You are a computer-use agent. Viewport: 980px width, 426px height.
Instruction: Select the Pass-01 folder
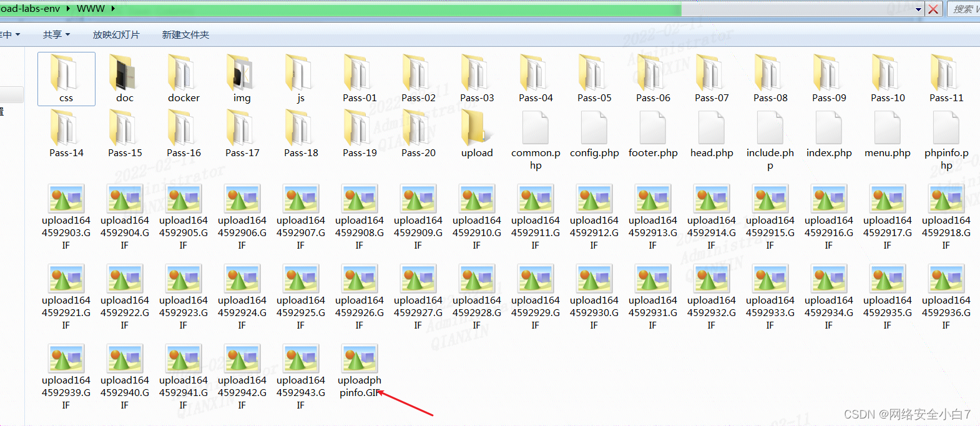pos(360,79)
